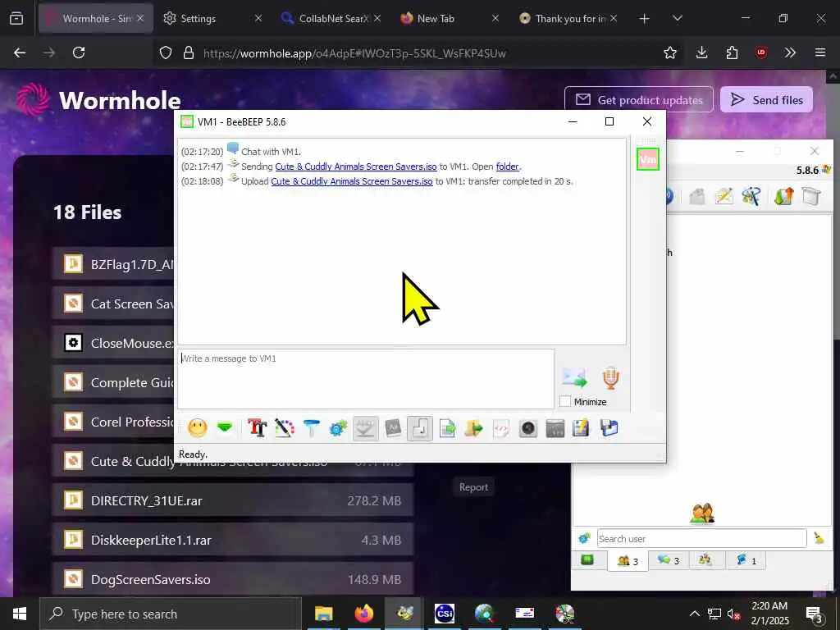840x630 pixels.
Task: Click the gray box icon in BeeBEEP main toolbar
Action: 696,196
